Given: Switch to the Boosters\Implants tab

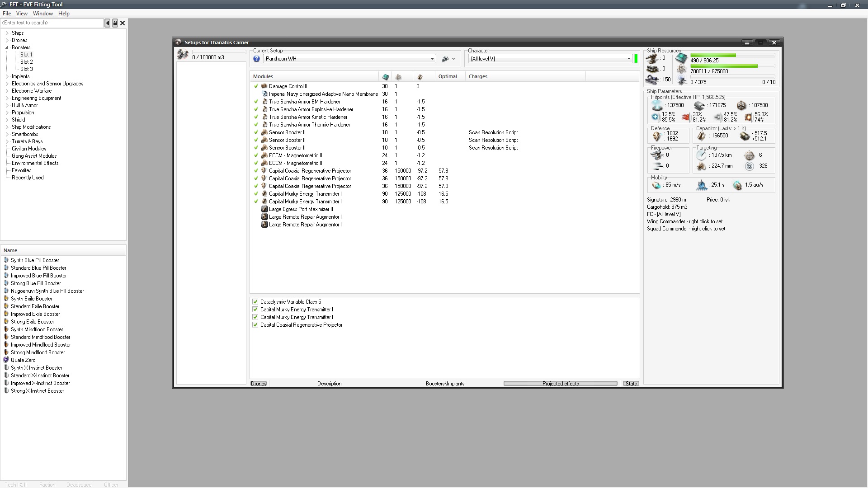Looking at the screenshot, I should pyautogui.click(x=445, y=384).
